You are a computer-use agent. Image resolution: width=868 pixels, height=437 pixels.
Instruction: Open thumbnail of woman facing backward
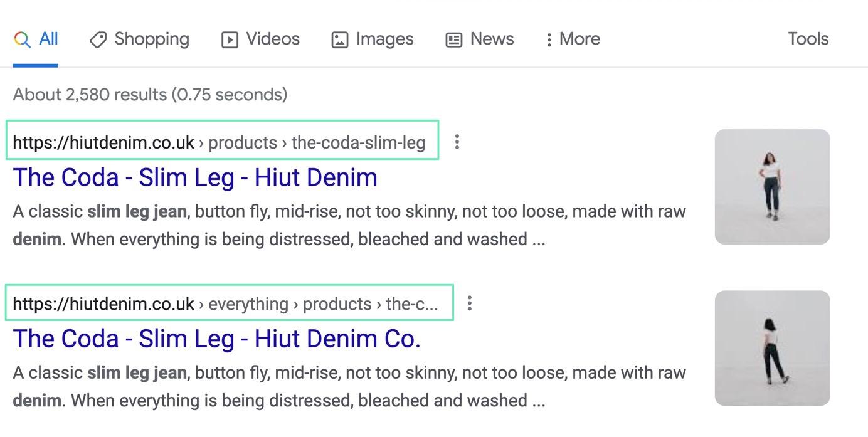[x=772, y=348]
